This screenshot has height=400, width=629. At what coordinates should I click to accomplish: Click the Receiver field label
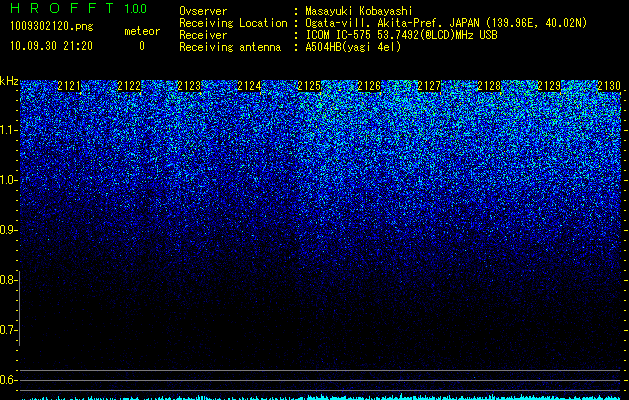click(203, 35)
